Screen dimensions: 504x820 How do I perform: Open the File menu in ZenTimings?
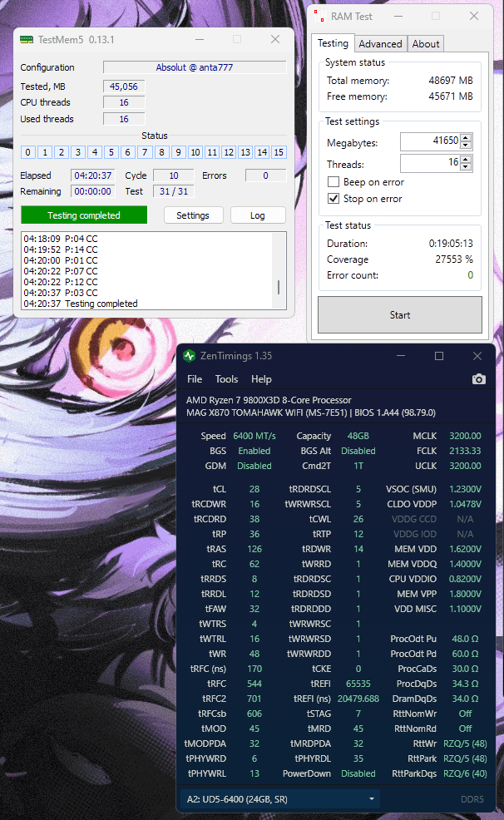(x=195, y=379)
